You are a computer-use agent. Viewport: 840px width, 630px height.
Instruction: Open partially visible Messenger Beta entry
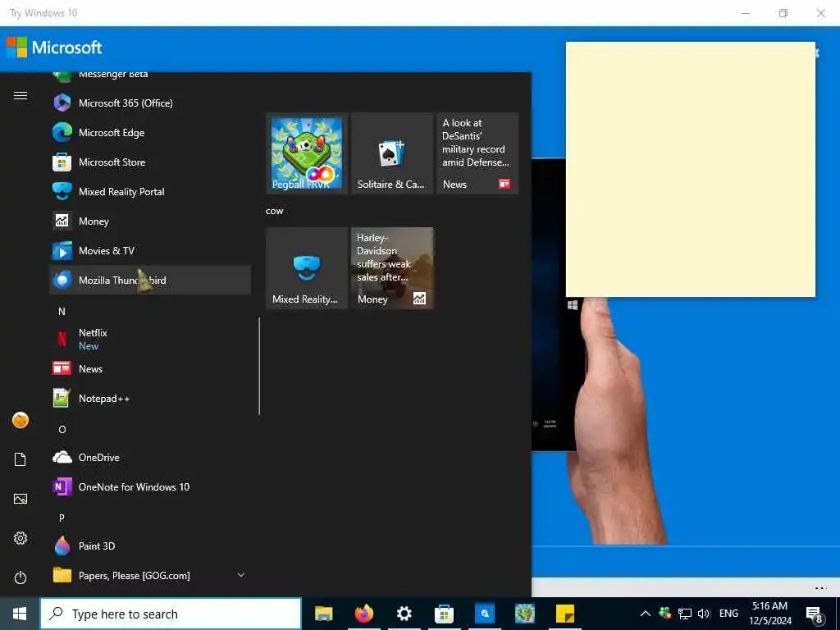point(150,78)
